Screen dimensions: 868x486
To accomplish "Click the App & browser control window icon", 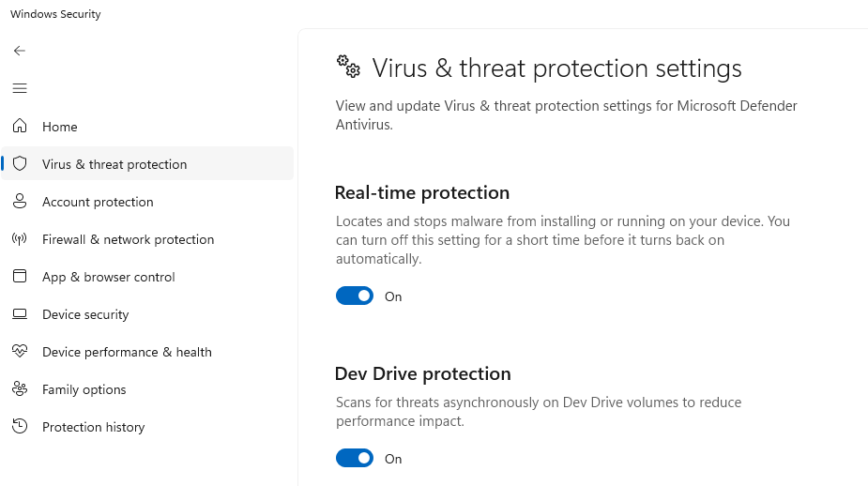I will pyautogui.click(x=20, y=277).
